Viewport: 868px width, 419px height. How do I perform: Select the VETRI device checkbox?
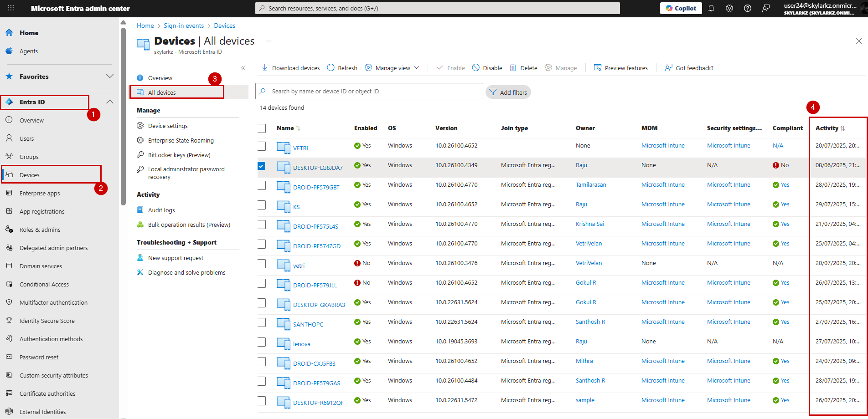click(x=262, y=146)
